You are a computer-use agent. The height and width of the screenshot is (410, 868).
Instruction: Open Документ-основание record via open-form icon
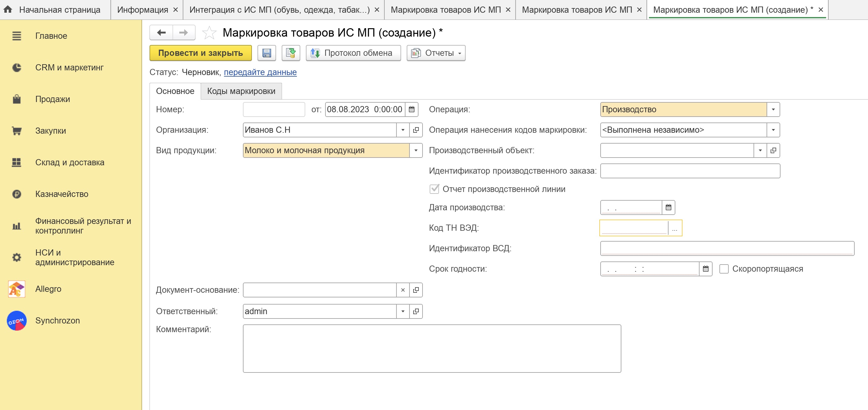pos(416,290)
